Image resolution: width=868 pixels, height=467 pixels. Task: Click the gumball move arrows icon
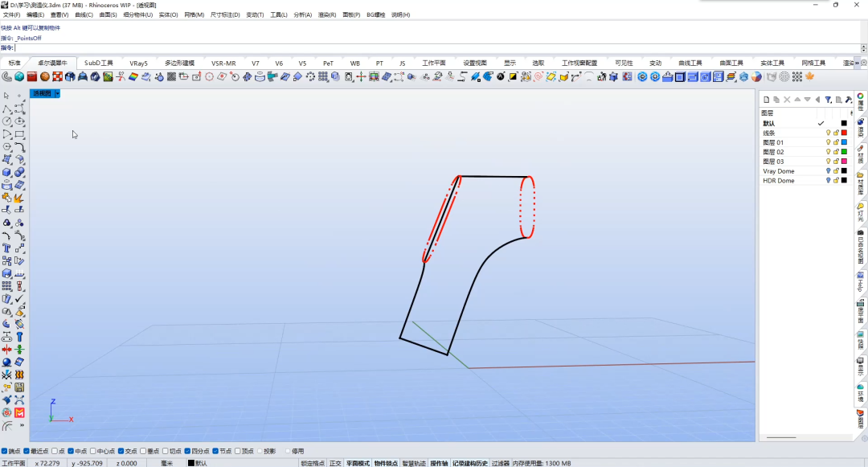point(361,77)
